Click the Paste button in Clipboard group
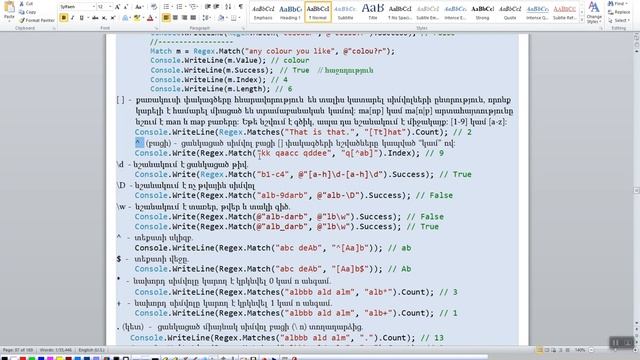Screen dimensions: 640x360 pyautogui.click(x=9, y=11)
